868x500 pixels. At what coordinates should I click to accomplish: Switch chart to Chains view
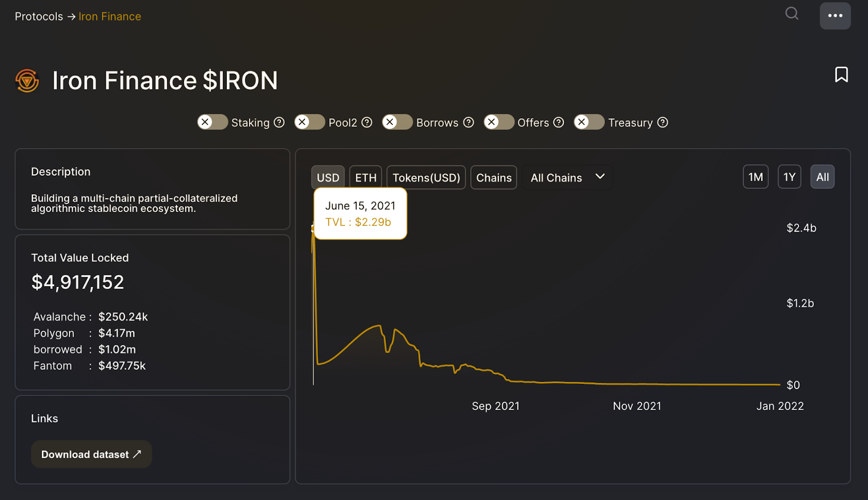pyautogui.click(x=494, y=177)
